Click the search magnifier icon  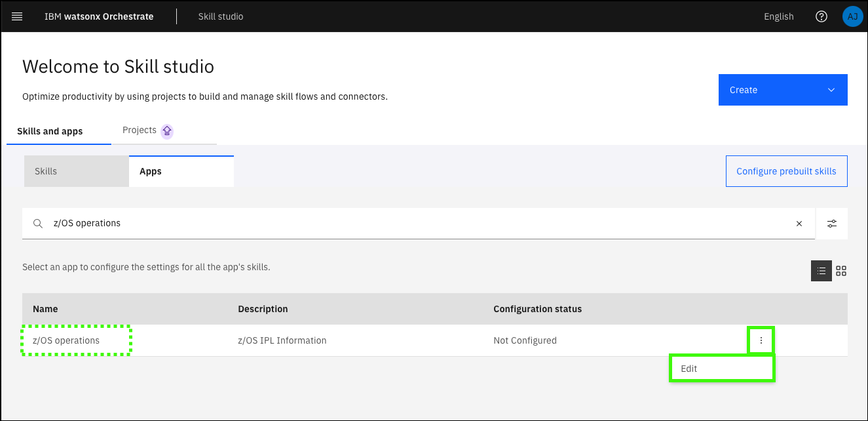pyautogui.click(x=38, y=224)
